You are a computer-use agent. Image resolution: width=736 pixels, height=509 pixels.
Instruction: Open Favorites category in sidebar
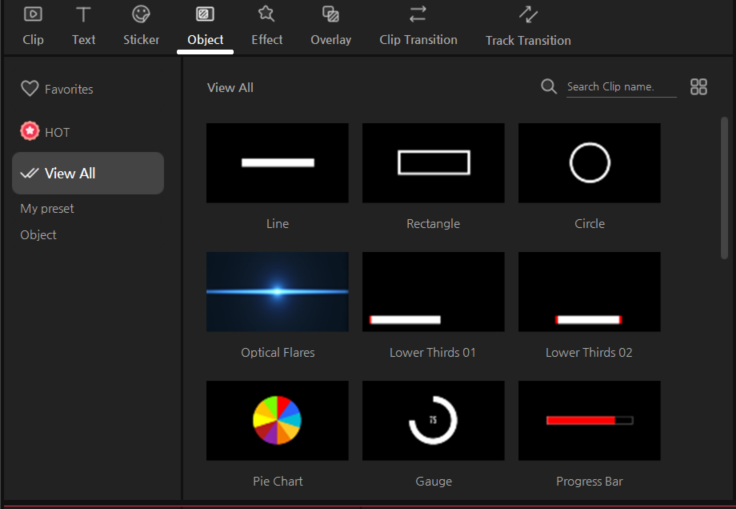[x=58, y=89]
